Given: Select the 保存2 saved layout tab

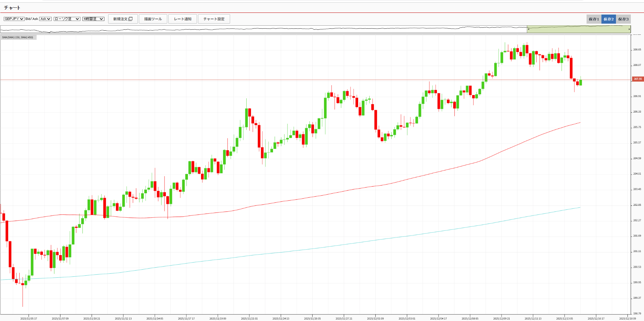Looking at the screenshot, I should [609, 19].
